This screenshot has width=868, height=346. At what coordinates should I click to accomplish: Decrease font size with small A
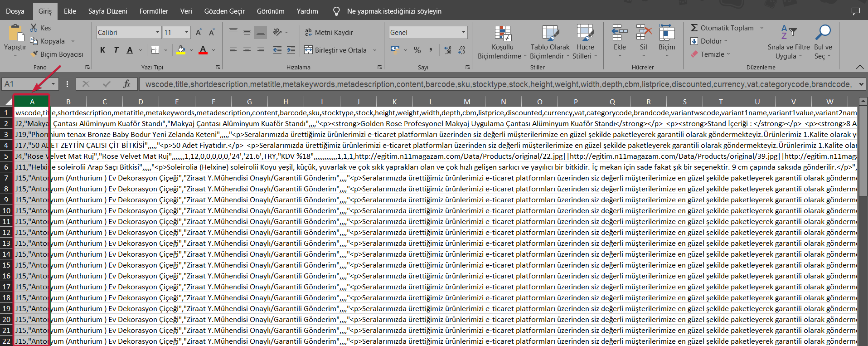click(212, 33)
